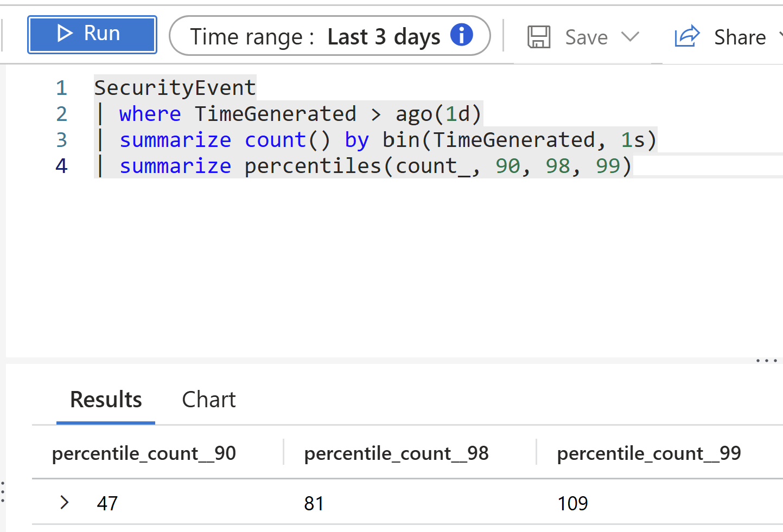Image resolution: width=783 pixels, height=532 pixels.
Task: Click the blue Share arrow to share query
Action: (x=686, y=36)
